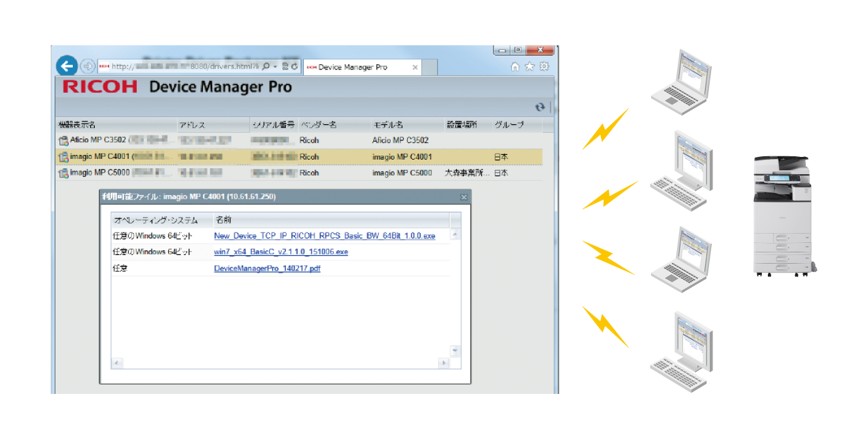
Task: Refresh the device list with toolbar icon
Action: coord(539,107)
